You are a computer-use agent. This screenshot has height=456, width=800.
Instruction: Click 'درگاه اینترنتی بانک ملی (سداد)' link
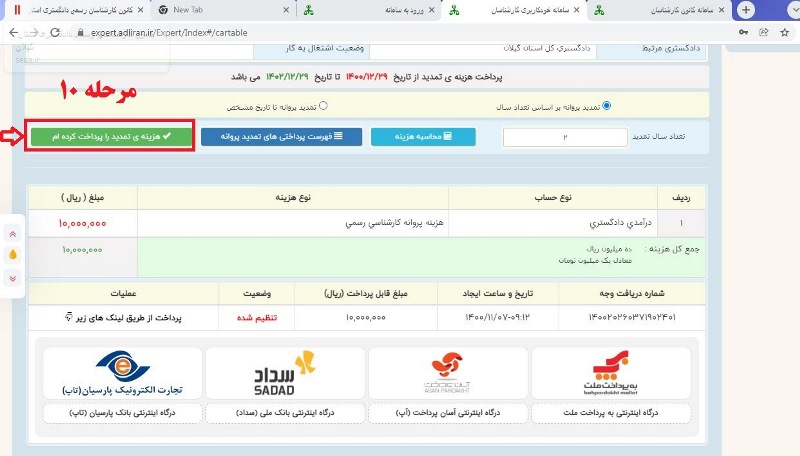[x=285, y=413]
